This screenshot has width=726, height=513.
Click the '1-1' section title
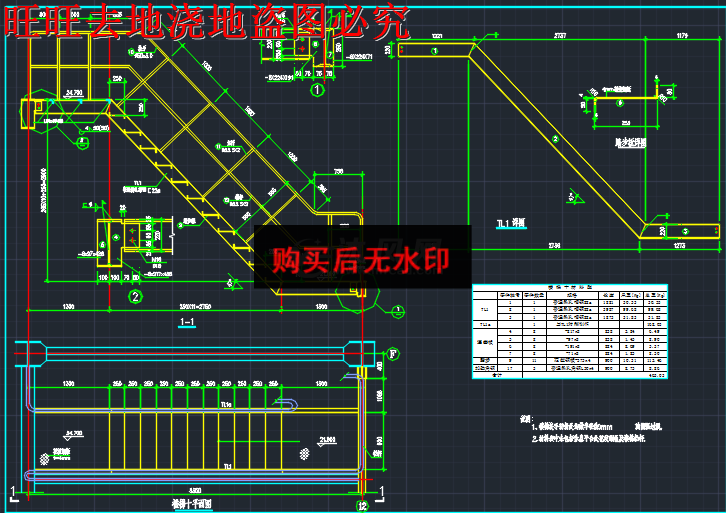pos(187,321)
